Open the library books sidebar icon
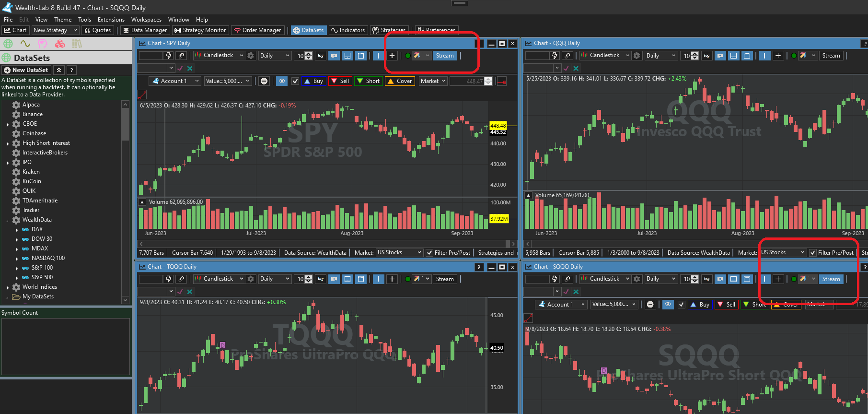 [77, 44]
